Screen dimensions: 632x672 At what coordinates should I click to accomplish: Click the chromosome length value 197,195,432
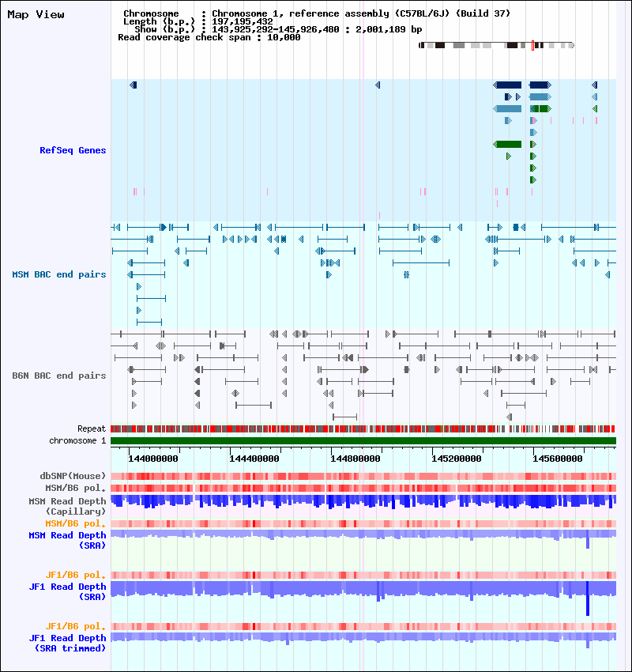pyautogui.click(x=242, y=21)
